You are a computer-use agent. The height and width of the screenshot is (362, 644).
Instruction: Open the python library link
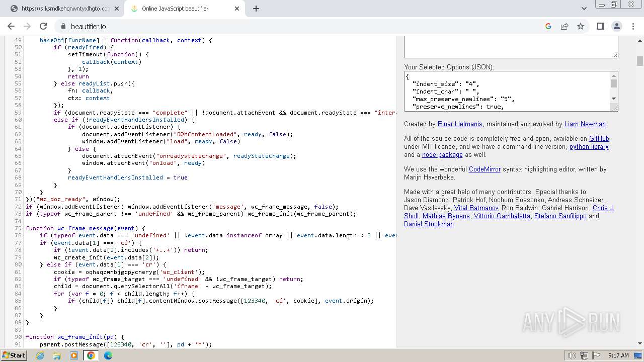tap(589, 146)
